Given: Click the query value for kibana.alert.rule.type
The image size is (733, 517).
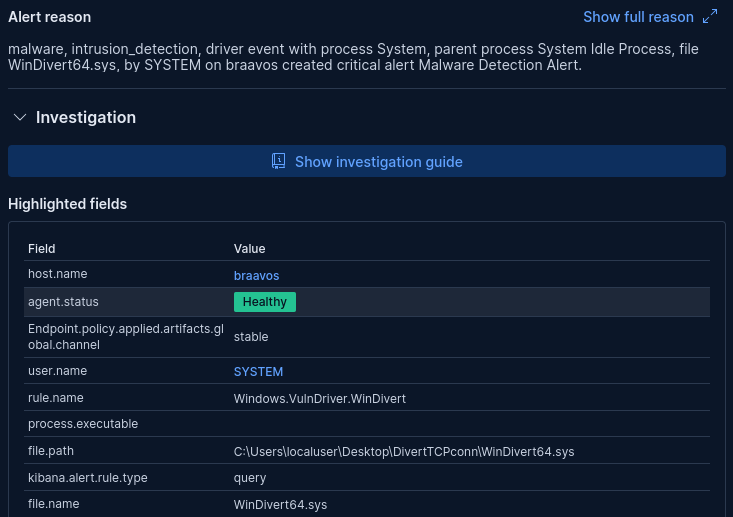Looking at the screenshot, I should pyautogui.click(x=250, y=478).
